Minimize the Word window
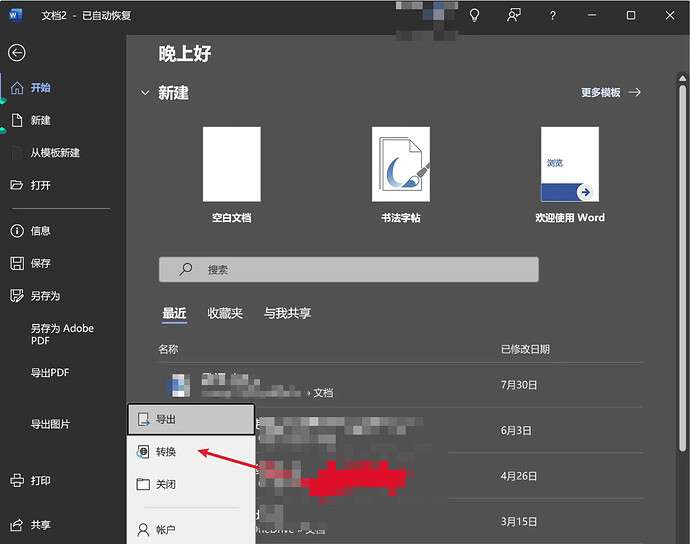Screen dimensions: 690x544 click(x=592, y=15)
